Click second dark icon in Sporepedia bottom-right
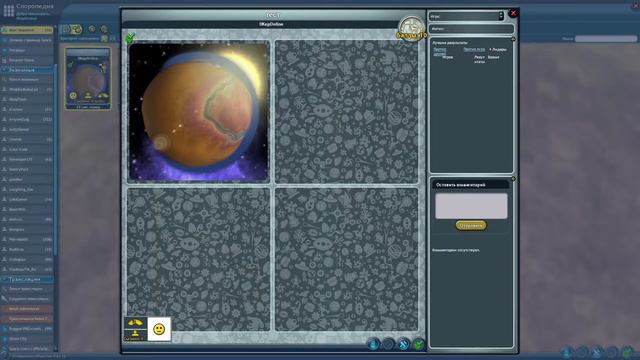The image size is (640, 360). tap(582, 352)
